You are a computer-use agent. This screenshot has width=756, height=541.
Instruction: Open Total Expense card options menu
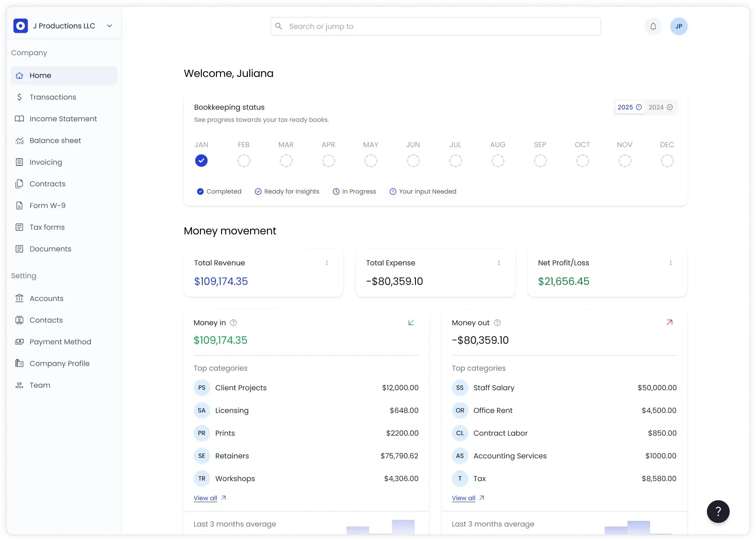point(499,263)
